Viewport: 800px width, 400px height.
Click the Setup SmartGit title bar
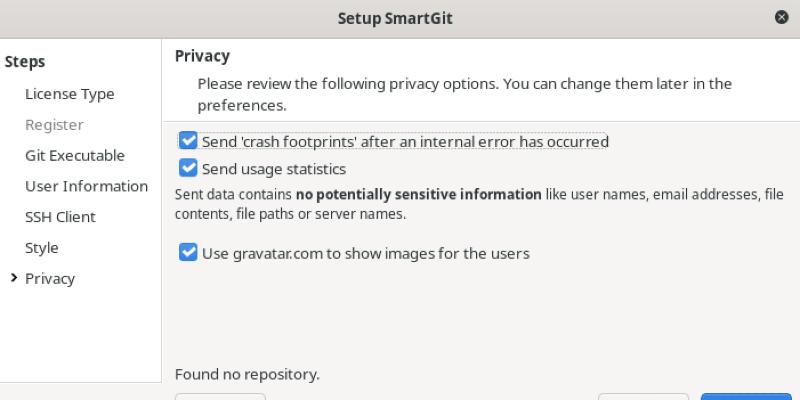(x=400, y=18)
